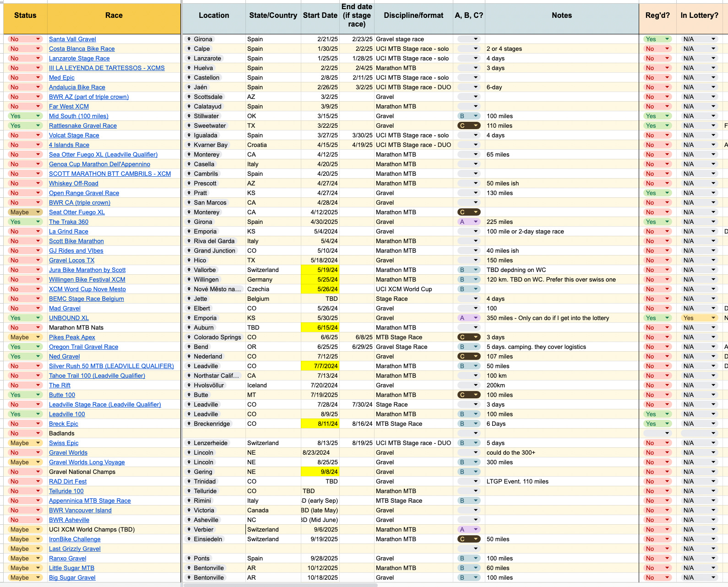Open priority A dropdown for The Traka 360
This screenshot has height=587, width=728.
(469, 222)
